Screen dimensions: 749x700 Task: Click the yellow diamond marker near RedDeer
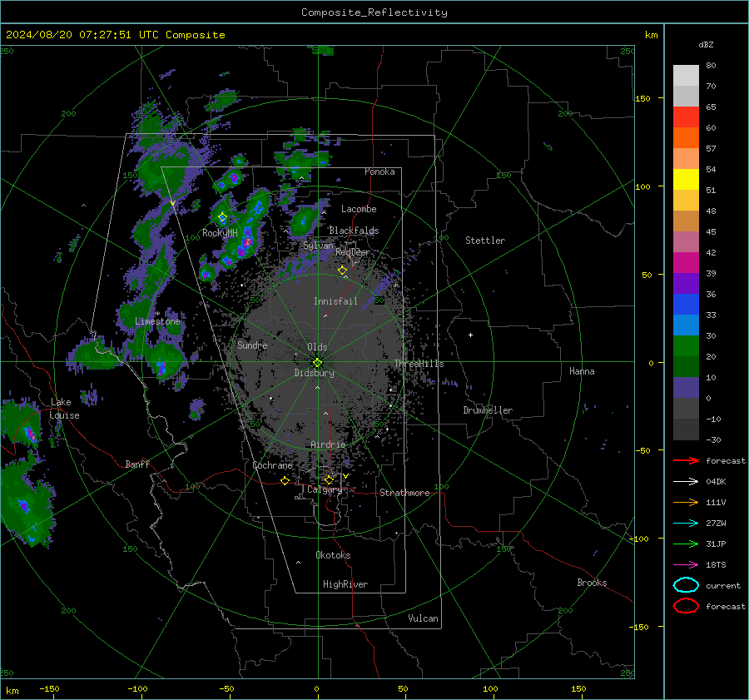[x=343, y=271]
